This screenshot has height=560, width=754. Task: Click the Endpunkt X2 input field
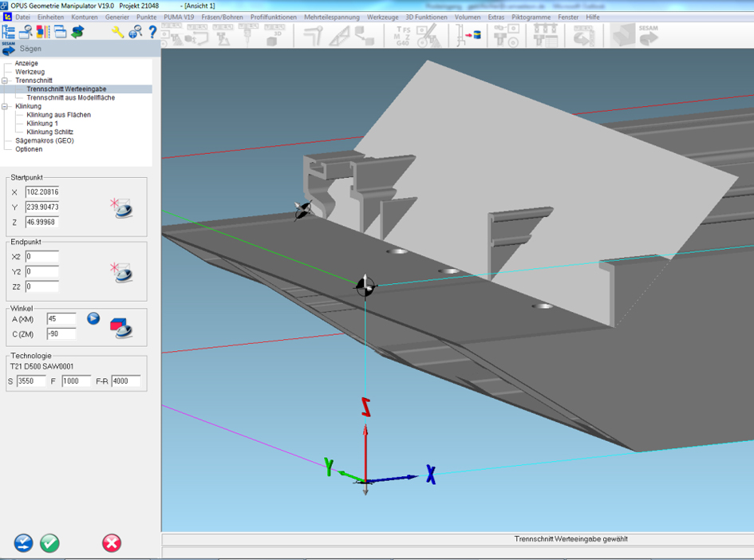click(42, 256)
